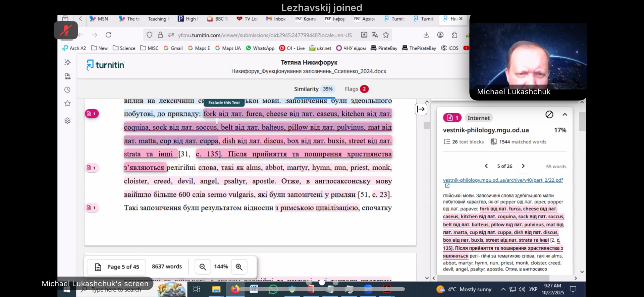The width and height of the screenshot is (644, 297).
Task: Switch to the MSN browser tab
Action: [x=99, y=19]
